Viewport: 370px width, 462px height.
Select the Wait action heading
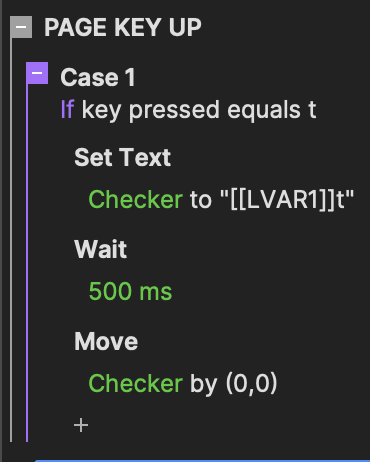(x=100, y=249)
